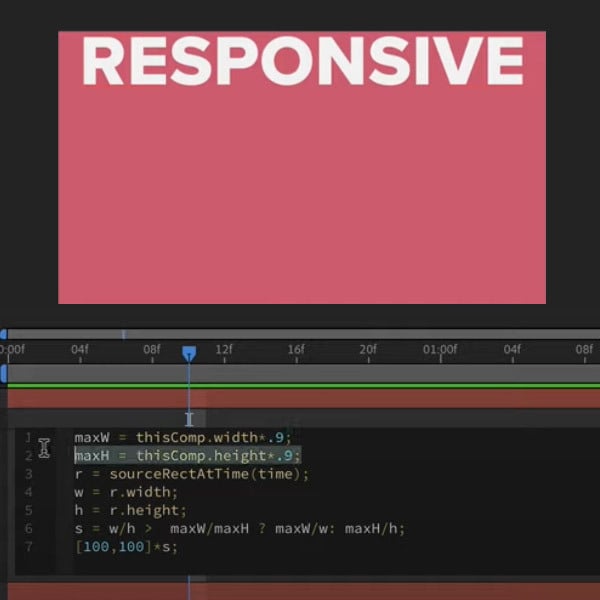Viewport: 600px width, 600px height.
Task: Click the current time indicator playhead
Action: click(x=189, y=354)
